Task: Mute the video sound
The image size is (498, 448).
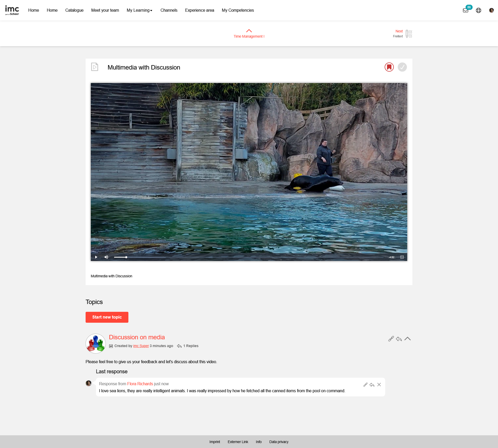Action: tap(106, 257)
